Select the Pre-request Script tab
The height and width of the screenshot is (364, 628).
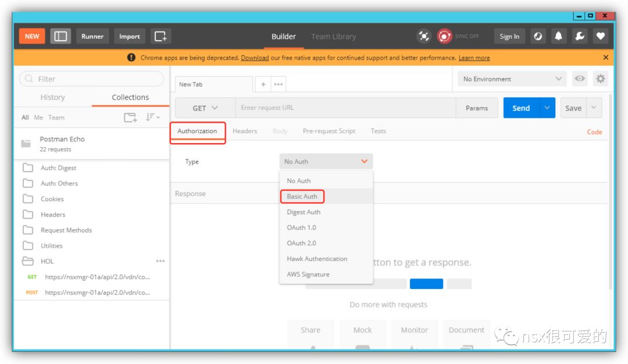pos(329,131)
